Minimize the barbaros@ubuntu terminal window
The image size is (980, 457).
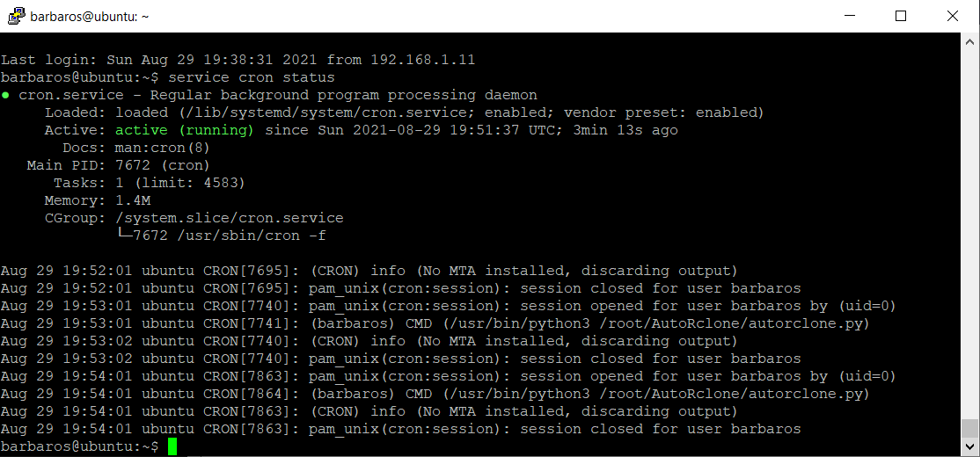849,16
